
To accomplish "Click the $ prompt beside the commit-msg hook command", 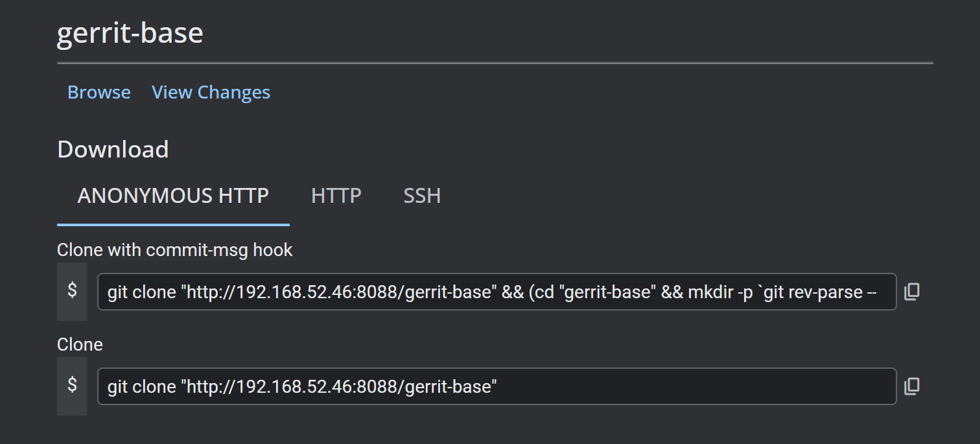I will tap(72, 290).
